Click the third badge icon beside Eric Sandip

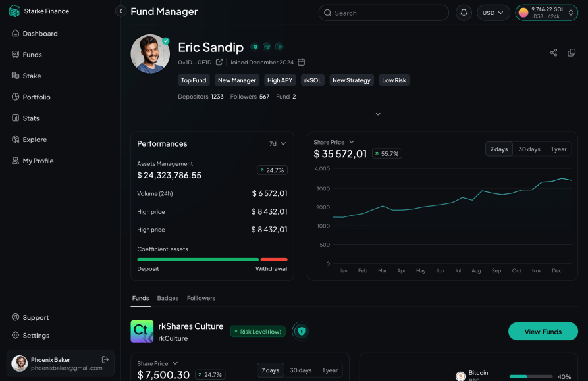point(279,47)
